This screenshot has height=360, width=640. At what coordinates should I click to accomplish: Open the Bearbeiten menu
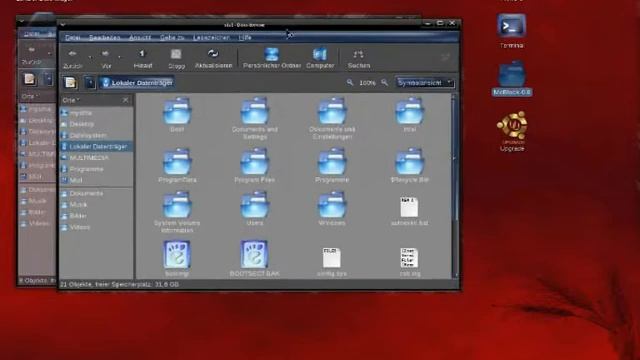tap(104, 37)
